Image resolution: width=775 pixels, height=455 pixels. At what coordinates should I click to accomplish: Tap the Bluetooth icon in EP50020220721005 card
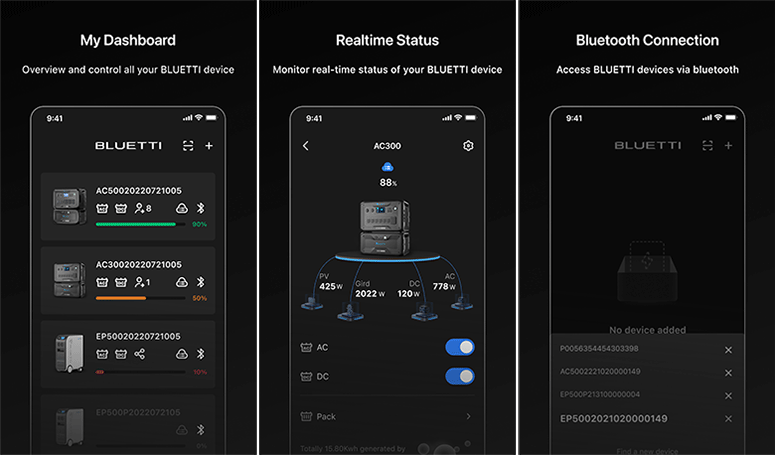[x=200, y=354]
